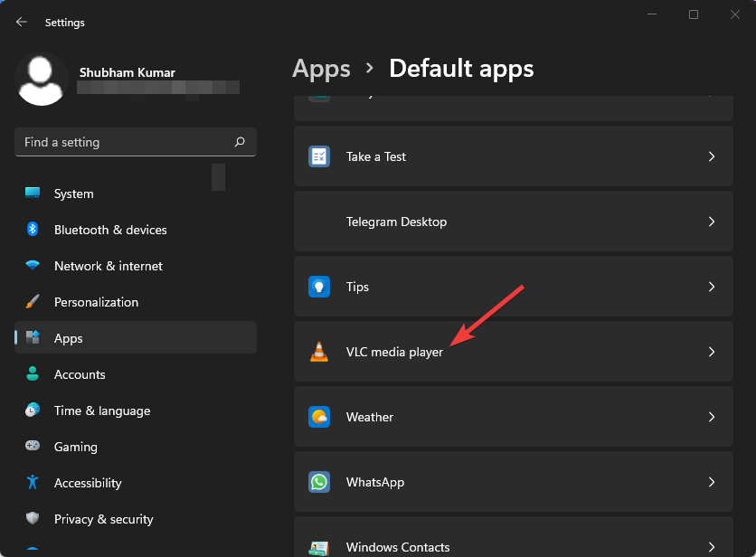
Task: Click the System monitor icon
Action: pos(33,193)
